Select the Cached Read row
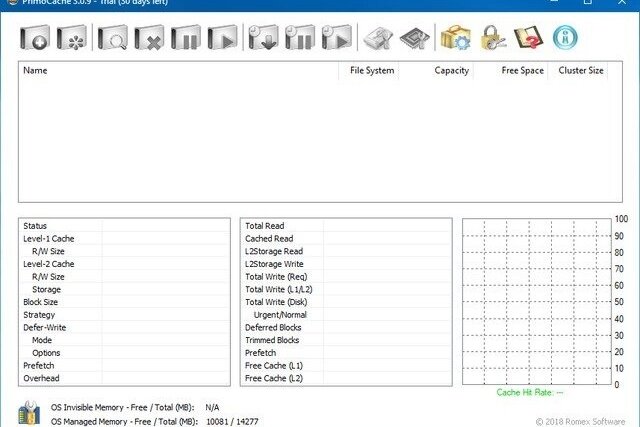The width and height of the screenshot is (640, 427). pyautogui.click(x=346, y=238)
